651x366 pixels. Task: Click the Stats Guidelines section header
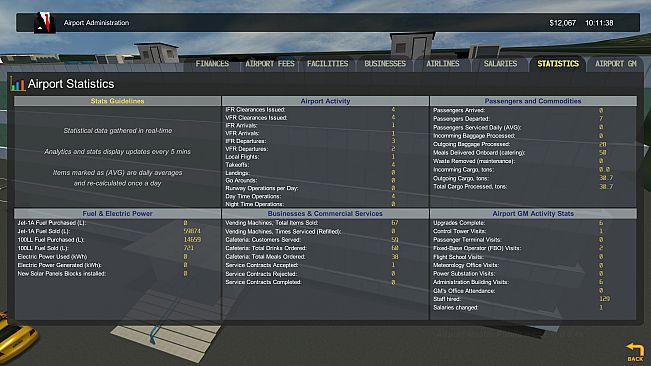(117, 101)
